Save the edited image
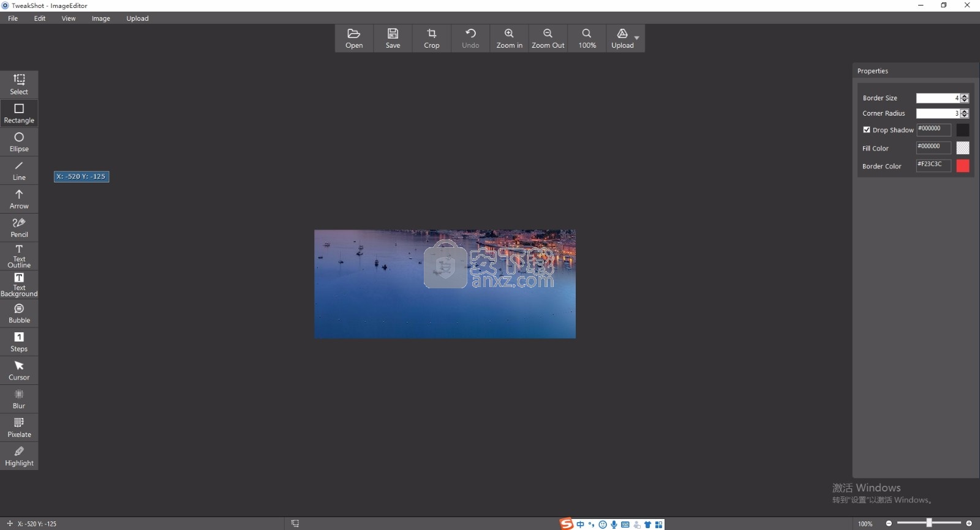 click(x=393, y=39)
